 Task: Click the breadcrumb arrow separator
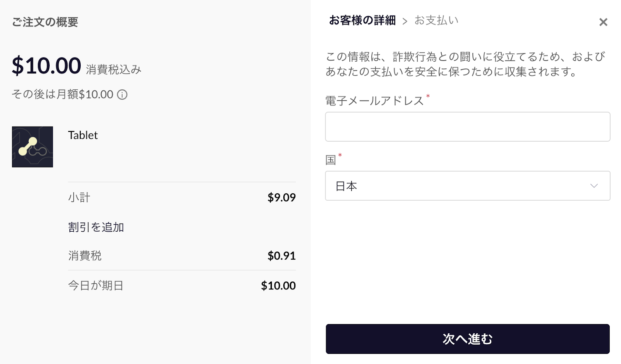(405, 21)
